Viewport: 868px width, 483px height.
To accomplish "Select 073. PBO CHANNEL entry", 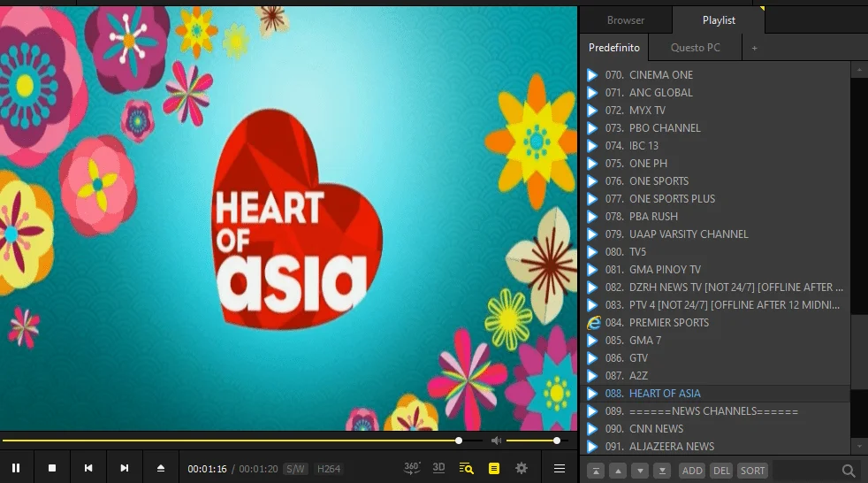I will pos(715,128).
